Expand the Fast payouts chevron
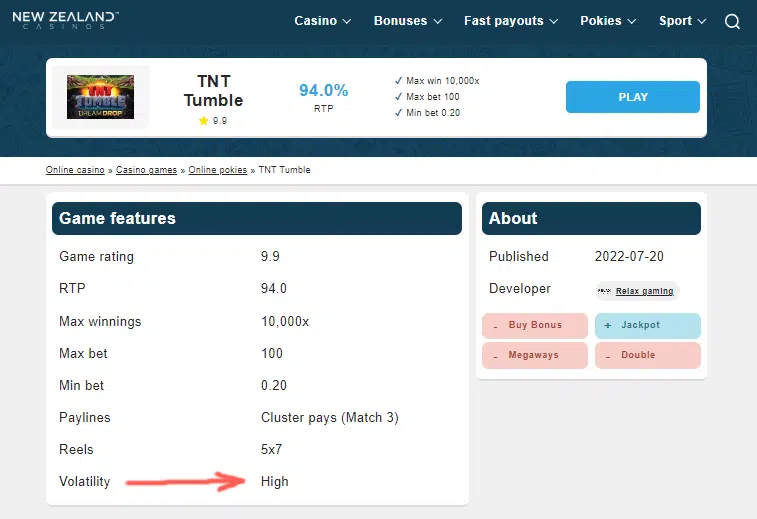Screen dimensions: 757x519 pos(554,21)
